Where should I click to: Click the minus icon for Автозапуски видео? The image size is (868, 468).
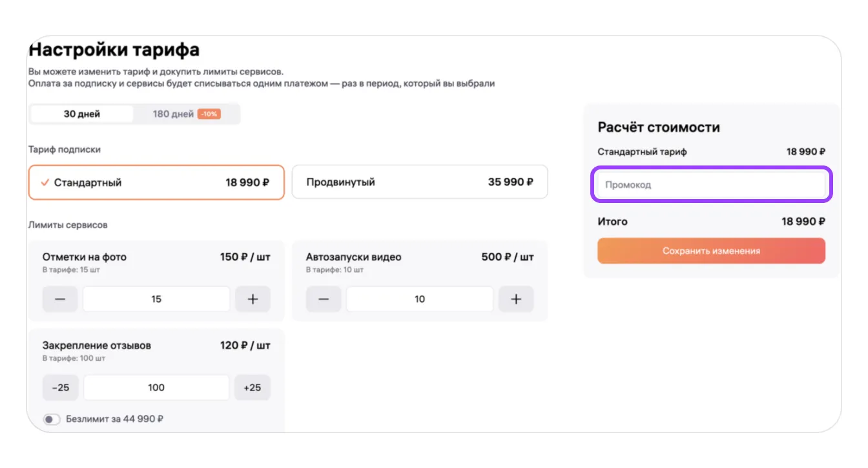pos(324,299)
